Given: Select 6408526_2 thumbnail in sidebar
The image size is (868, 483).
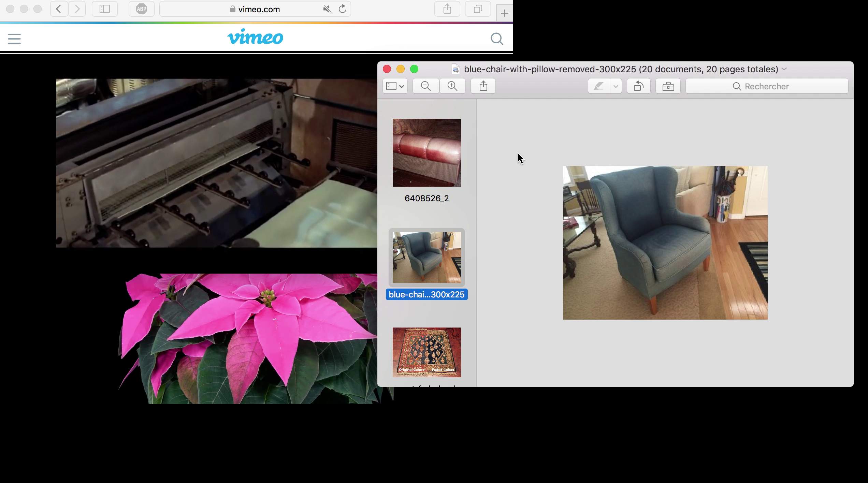Looking at the screenshot, I should click(x=426, y=153).
